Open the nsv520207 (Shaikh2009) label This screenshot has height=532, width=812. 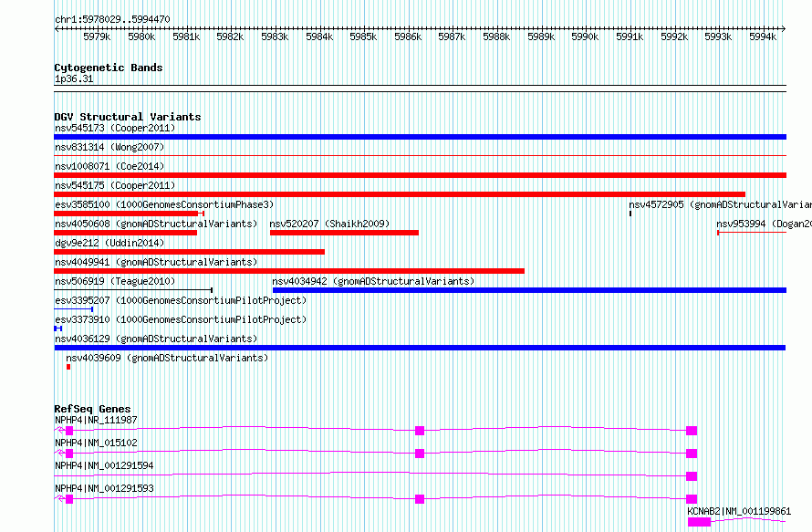(329, 224)
